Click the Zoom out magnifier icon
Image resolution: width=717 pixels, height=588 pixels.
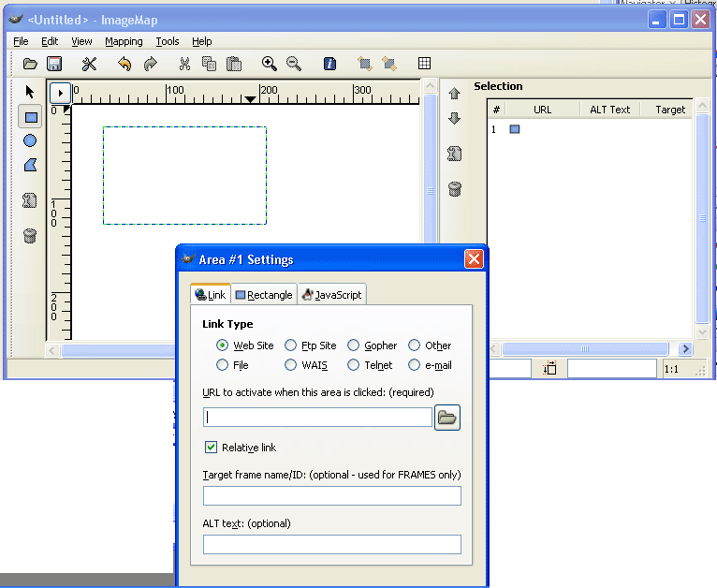294,64
